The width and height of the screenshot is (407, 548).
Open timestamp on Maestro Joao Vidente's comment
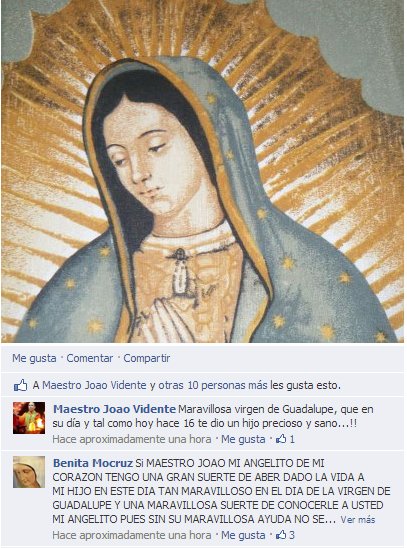pyautogui.click(x=132, y=439)
